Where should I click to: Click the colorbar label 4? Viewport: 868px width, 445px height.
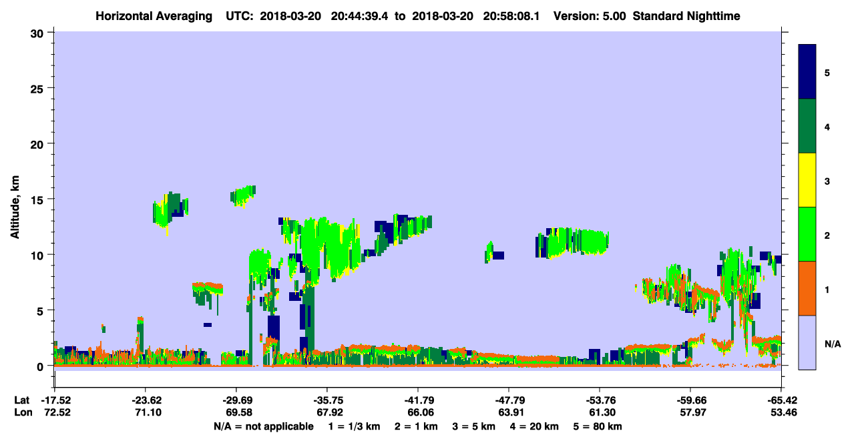click(827, 126)
